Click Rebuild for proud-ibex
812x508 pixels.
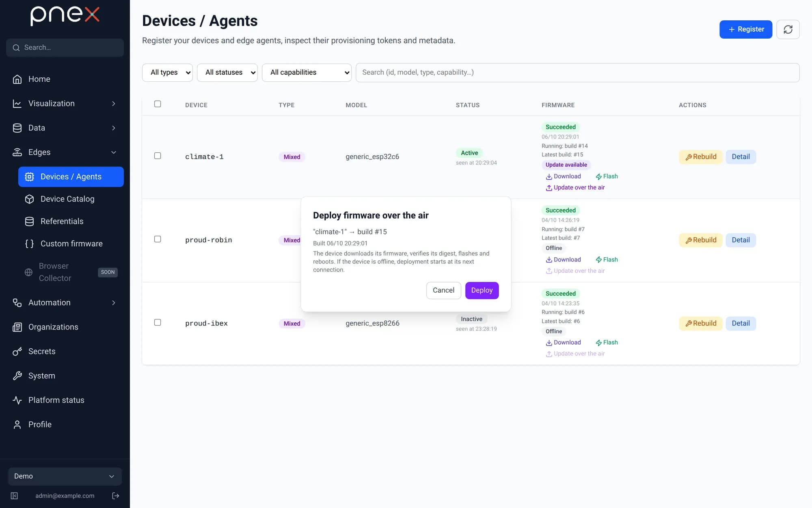coord(701,323)
